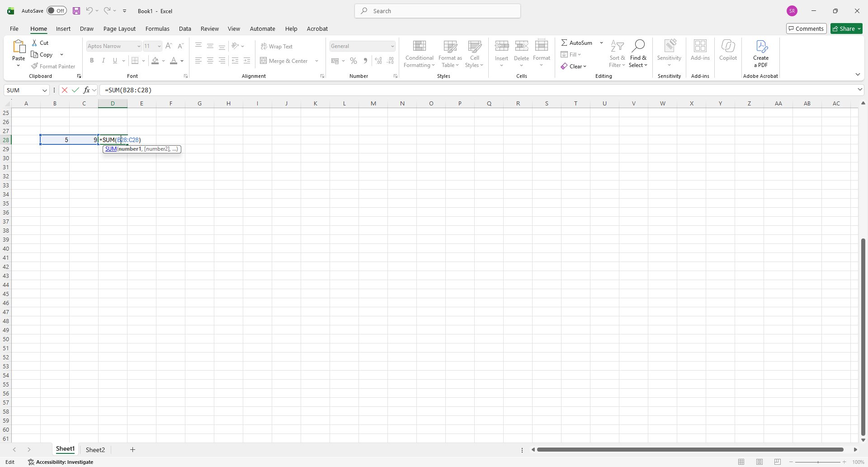Expand the AutoSum dropdown arrow
This screenshot has width=868, height=467.
tap(601, 43)
